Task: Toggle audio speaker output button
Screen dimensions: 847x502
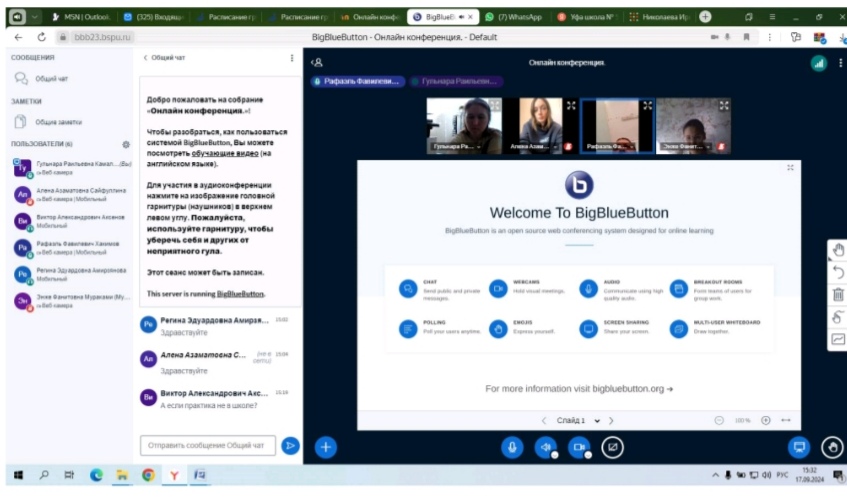Action: (x=545, y=447)
